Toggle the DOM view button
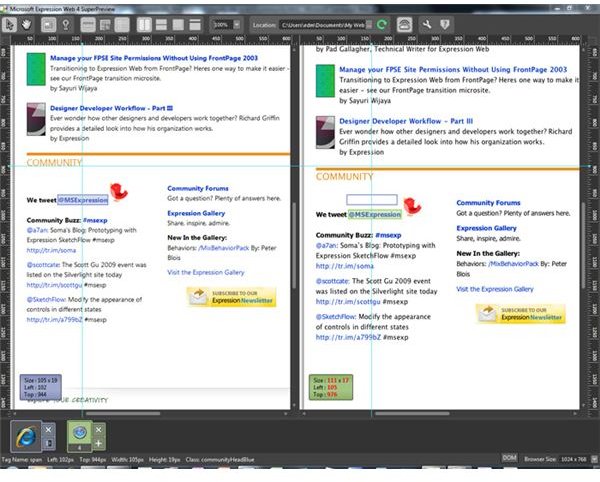 [509, 458]
